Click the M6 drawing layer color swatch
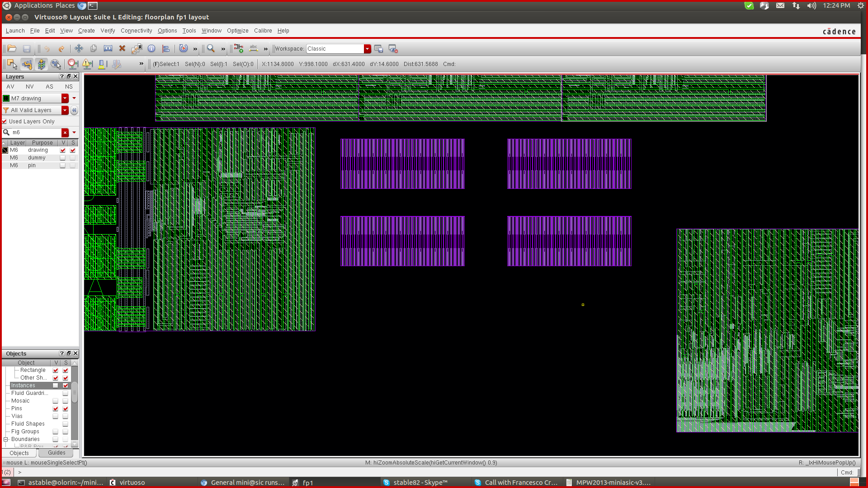The image size is (868, 488). [5, 150]
